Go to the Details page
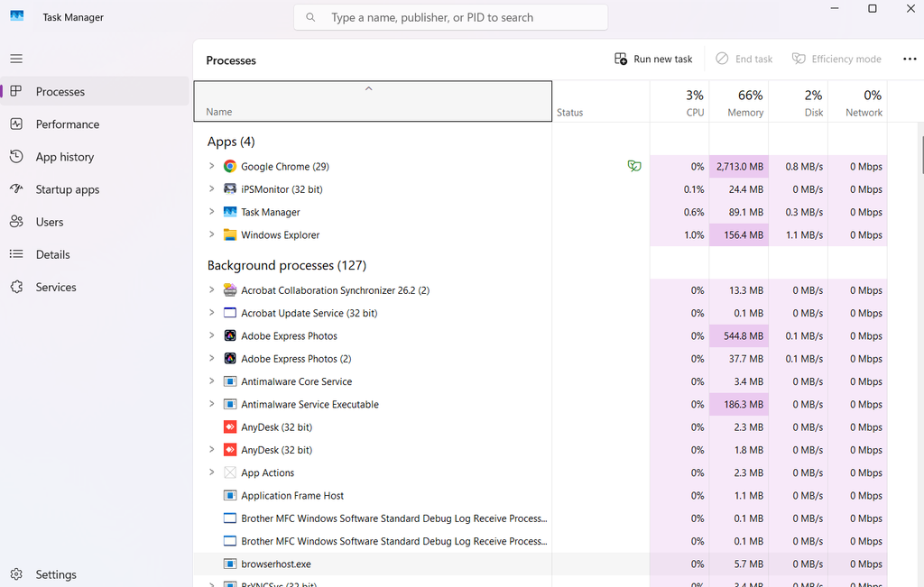 click(95, 254)
